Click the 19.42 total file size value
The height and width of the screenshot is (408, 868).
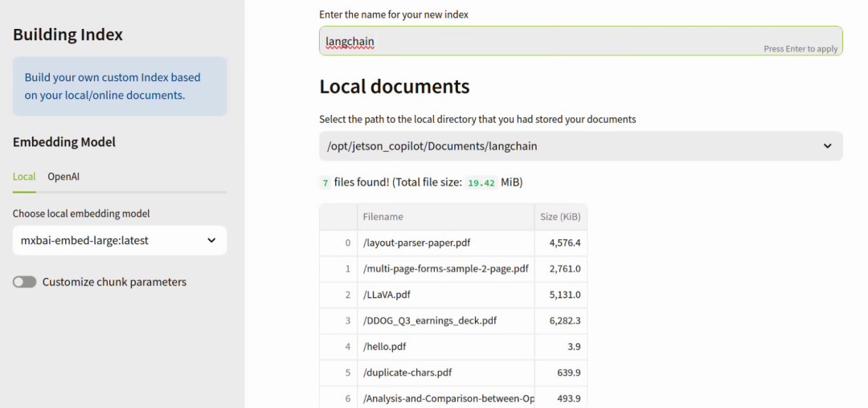click(481, 183)
